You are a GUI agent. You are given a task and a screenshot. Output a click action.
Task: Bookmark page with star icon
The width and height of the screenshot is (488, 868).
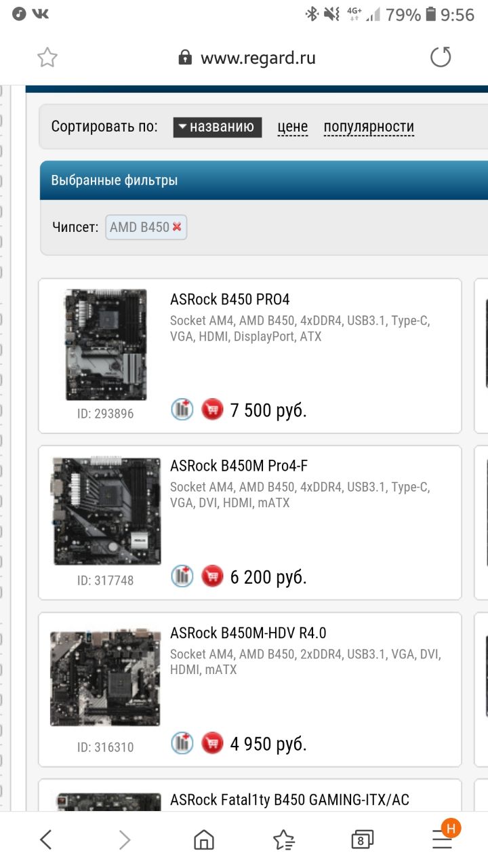coord(47,58)
